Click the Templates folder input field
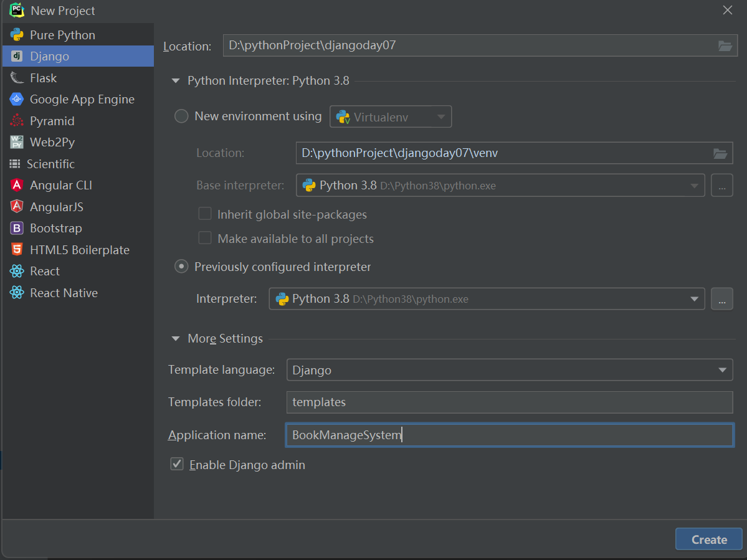Screen dimensions: 747x560 [x=509, y=402]
